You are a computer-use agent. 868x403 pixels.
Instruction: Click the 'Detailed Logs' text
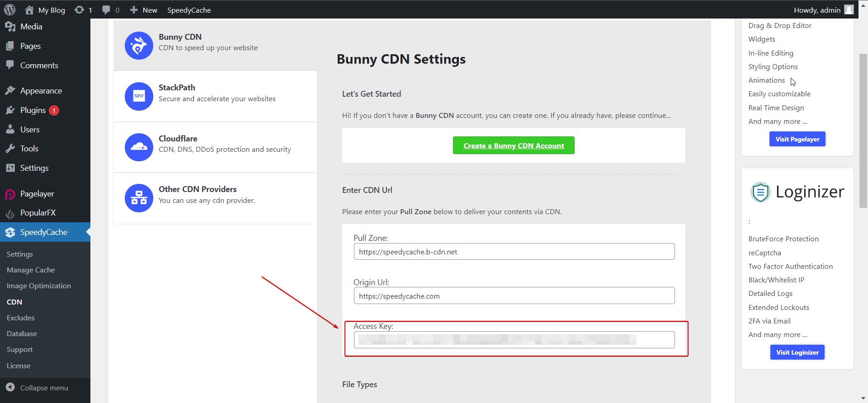point(770,293)
